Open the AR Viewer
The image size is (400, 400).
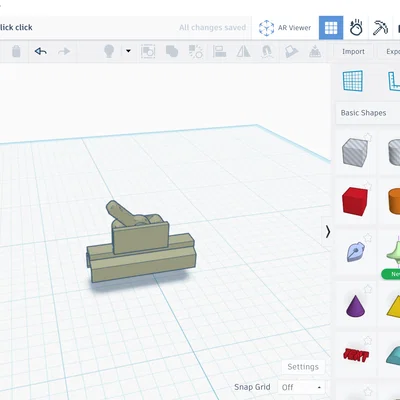[285, 28]
